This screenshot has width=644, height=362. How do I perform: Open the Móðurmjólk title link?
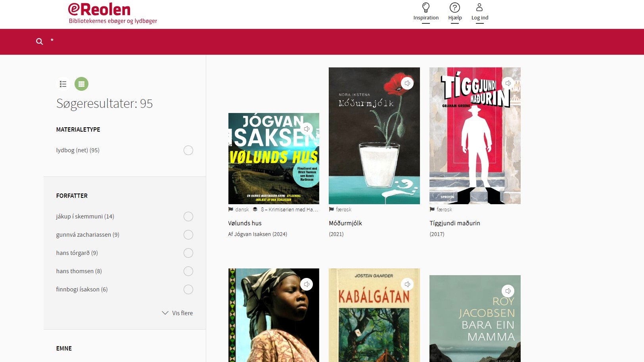[345, 223]
